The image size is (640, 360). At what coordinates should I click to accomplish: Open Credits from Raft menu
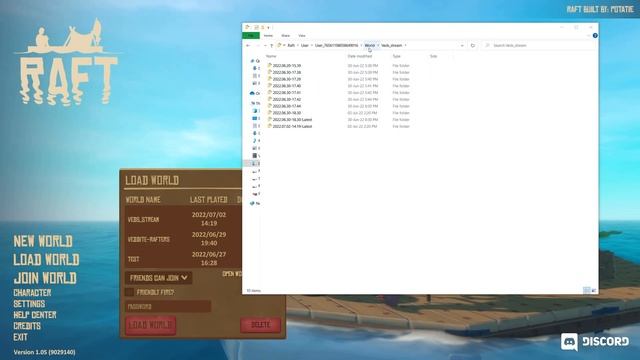point(27,326)
